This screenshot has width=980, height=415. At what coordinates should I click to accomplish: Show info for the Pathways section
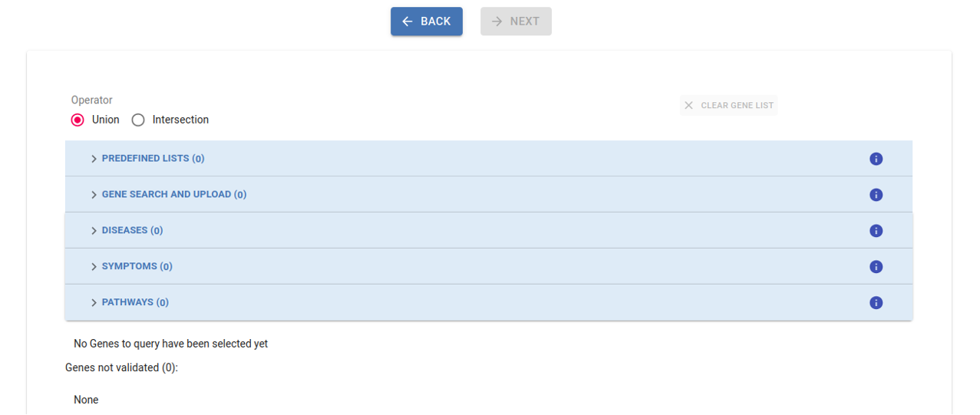coord(876,303)
